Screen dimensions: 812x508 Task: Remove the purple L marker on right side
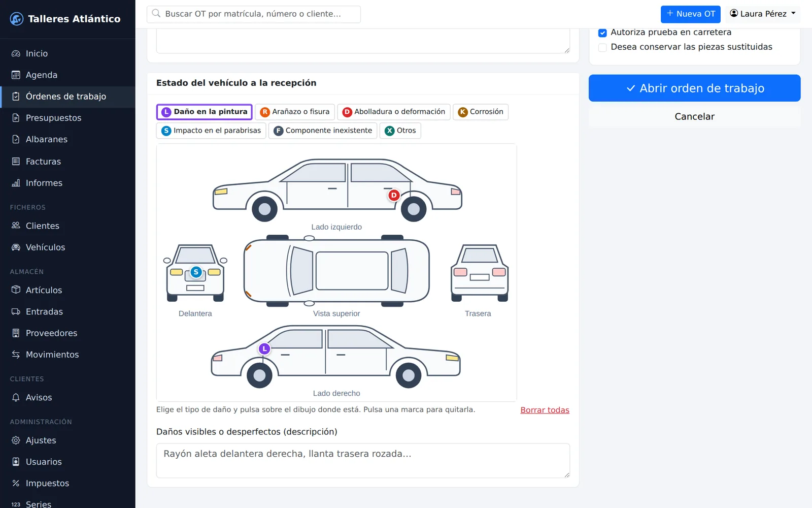point(264,349)
